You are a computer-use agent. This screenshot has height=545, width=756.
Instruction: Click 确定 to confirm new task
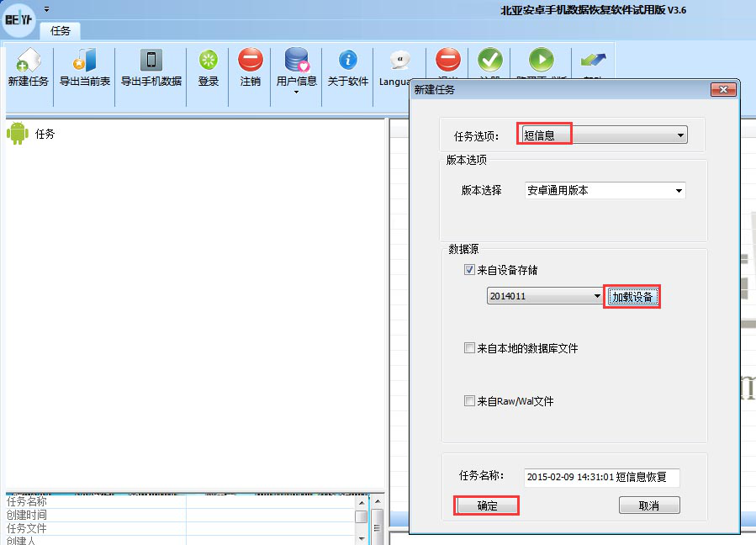tap(487, 505)
